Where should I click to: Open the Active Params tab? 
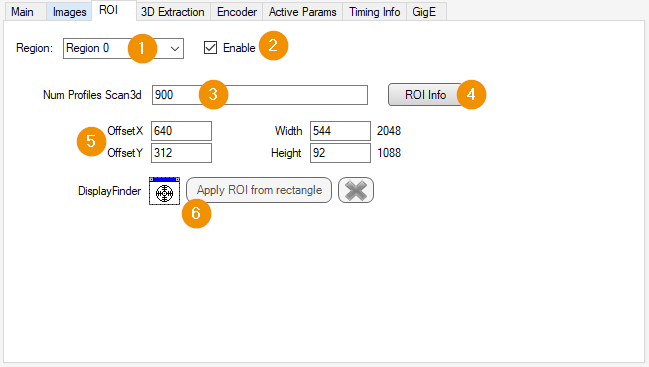[x=303, y=12]
